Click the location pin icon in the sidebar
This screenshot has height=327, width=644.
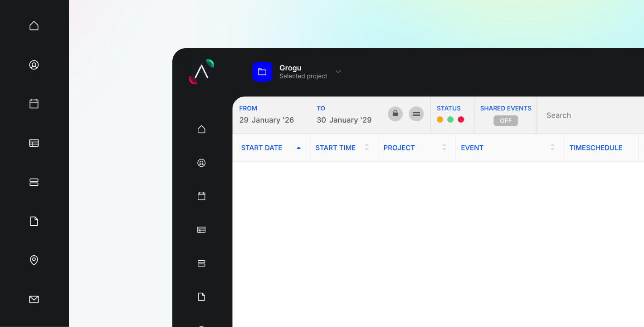point(34,260)
